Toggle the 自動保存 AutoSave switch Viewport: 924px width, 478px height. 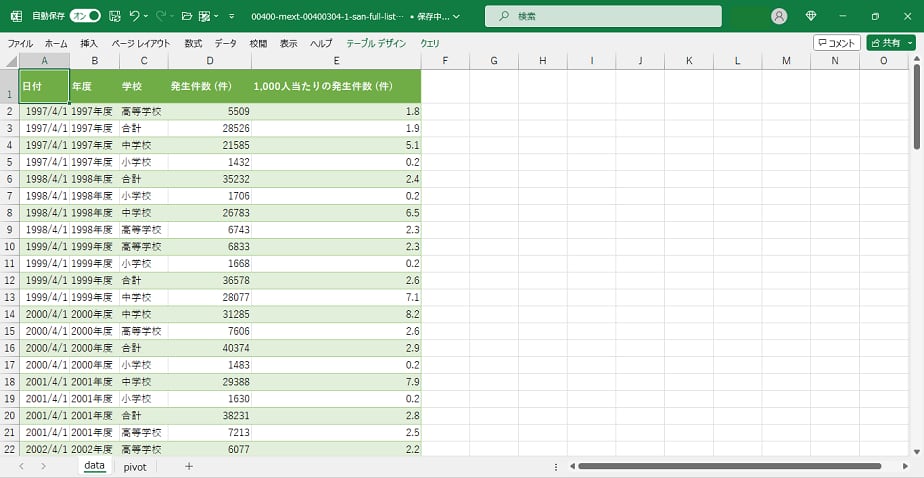[x=85, y=16]
